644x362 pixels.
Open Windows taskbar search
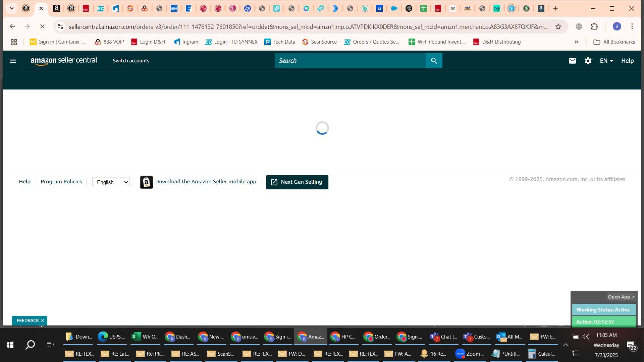[30, 345]
